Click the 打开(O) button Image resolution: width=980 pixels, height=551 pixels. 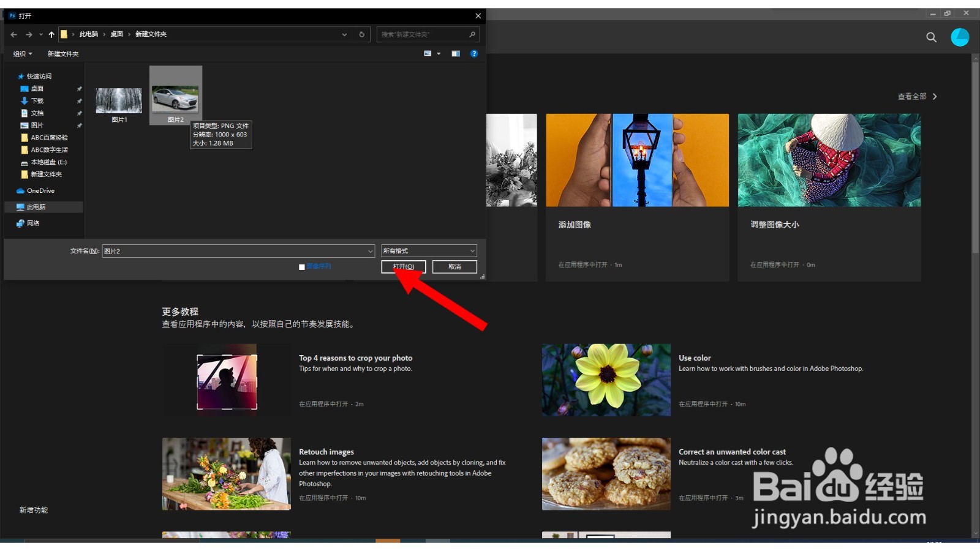pos(404,267)
